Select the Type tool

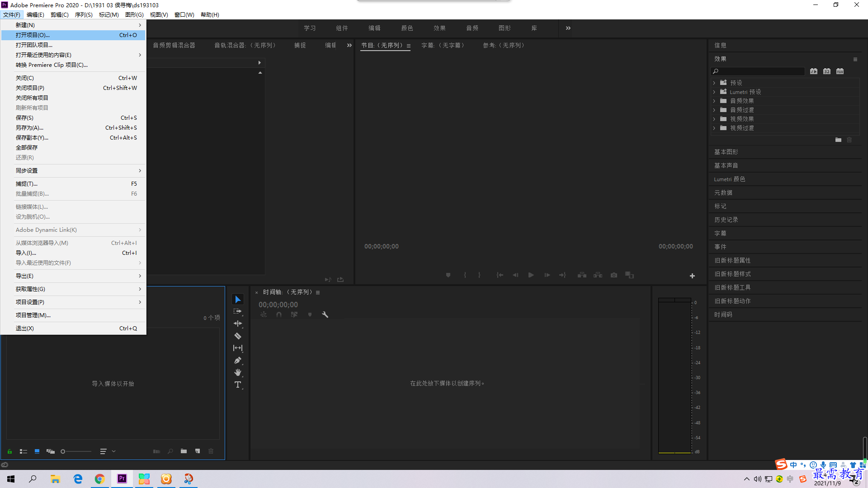[x=238, y=385]
